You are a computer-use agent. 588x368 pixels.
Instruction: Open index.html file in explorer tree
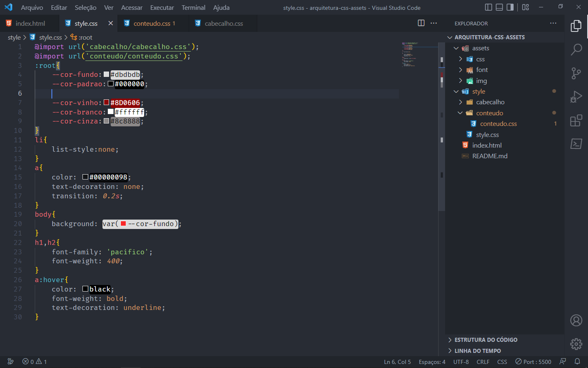pyautogui.click(x=487, y=146)
